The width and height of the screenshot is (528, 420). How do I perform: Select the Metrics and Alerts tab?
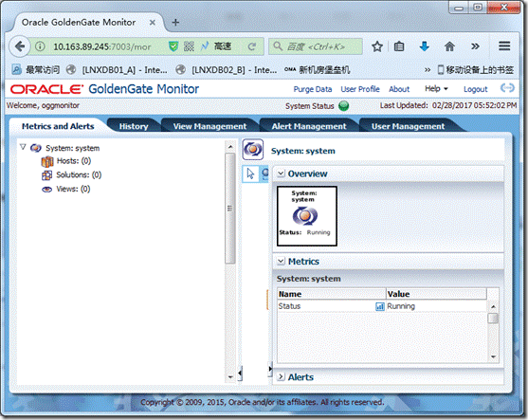click(58, 126)
